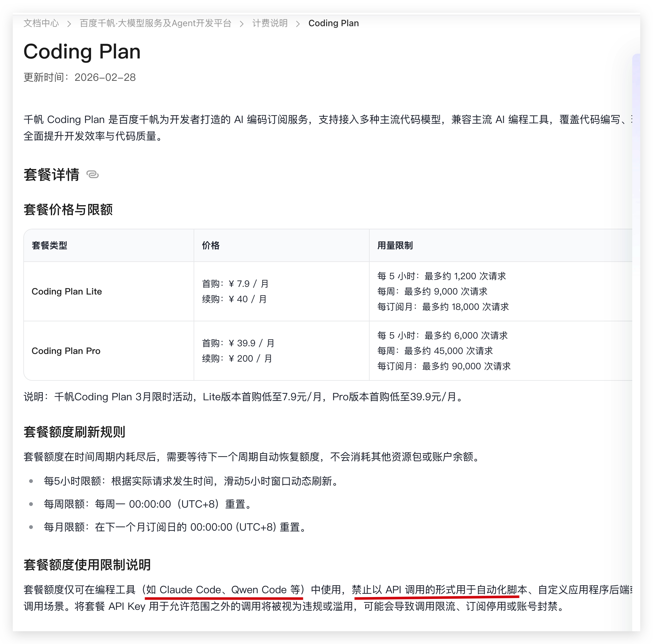This screenshot has height=644, width=653.
Task: Select the Coding Plan Lite row cell
Action: point(66,291)
